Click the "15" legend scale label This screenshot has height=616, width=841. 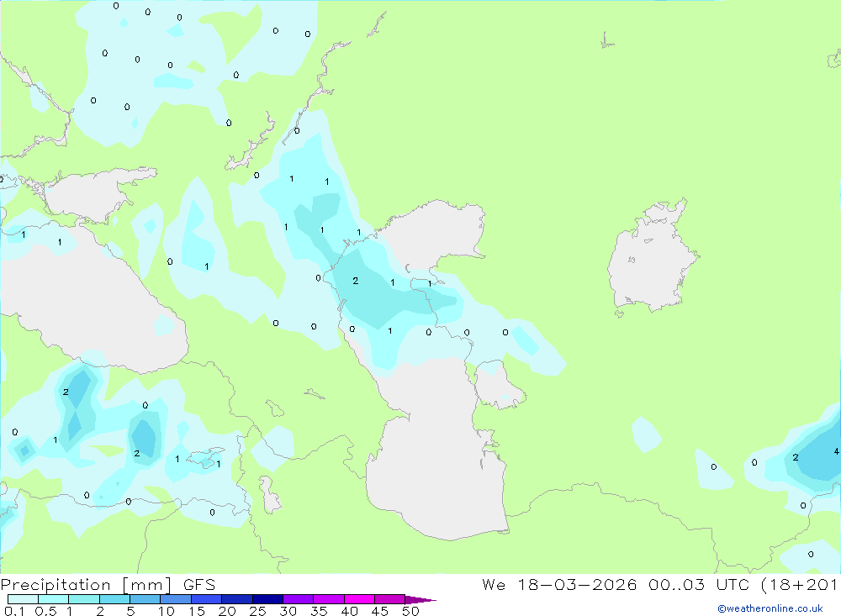click(x=196, y=611)
